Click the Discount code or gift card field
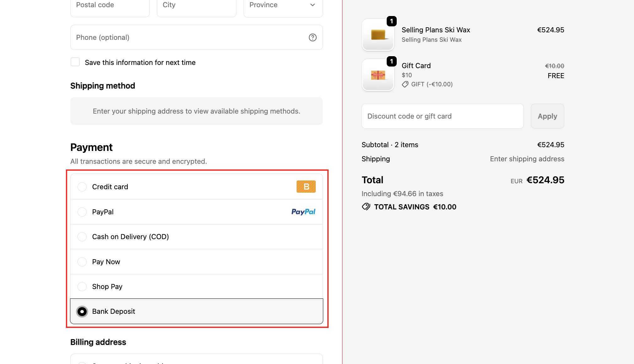634x364 pixels. coord(442,116)
